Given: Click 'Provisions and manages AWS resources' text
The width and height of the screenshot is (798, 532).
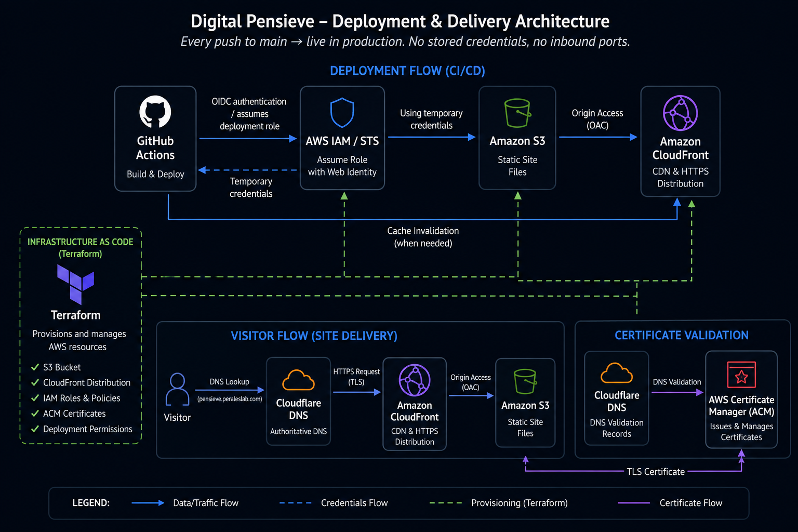Looking at the screenshot, I should (79, 340).
